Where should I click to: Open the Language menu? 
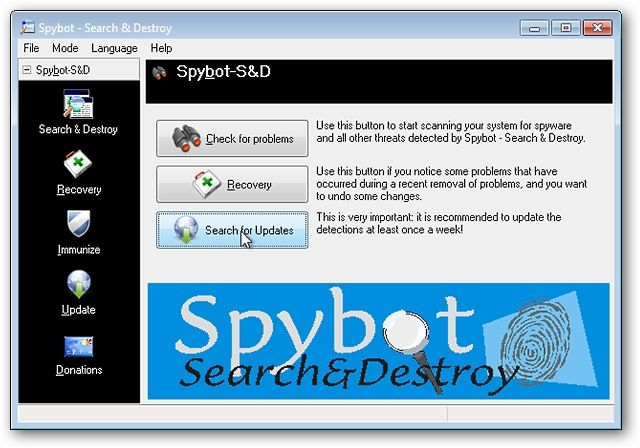114,48
